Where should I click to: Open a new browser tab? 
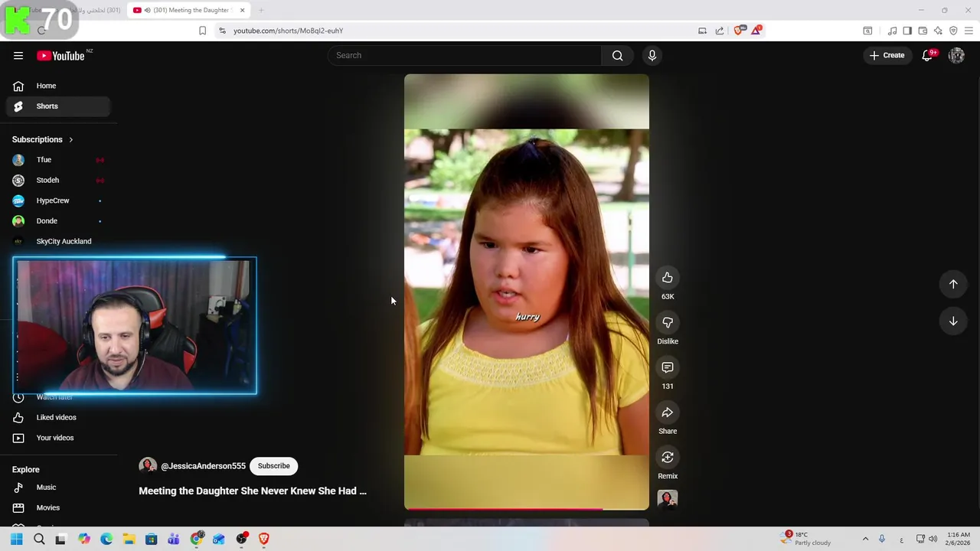pyautogui.click(x=261, y=10)
